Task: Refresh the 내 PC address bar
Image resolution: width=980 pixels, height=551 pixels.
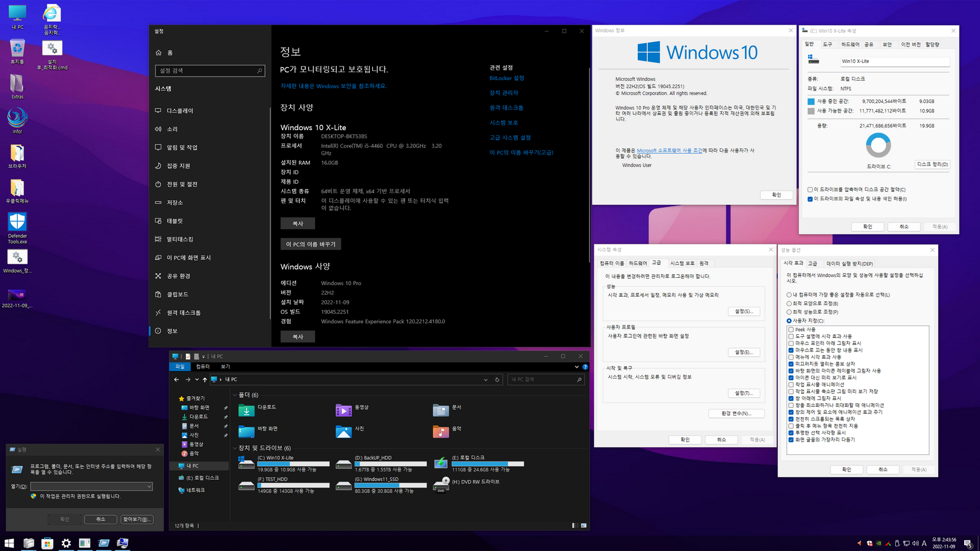Action: [x=497, y=380]
